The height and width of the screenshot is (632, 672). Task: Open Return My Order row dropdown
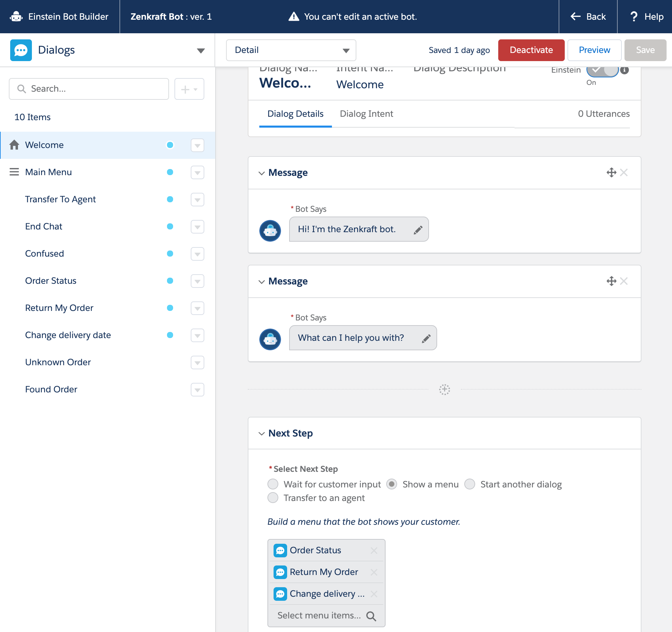(197, 308)
